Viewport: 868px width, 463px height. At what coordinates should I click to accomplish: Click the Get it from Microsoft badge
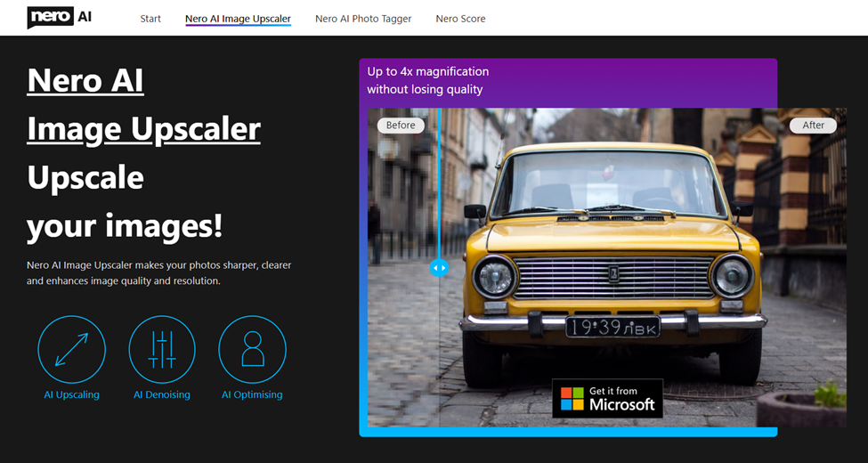(607, 398)
